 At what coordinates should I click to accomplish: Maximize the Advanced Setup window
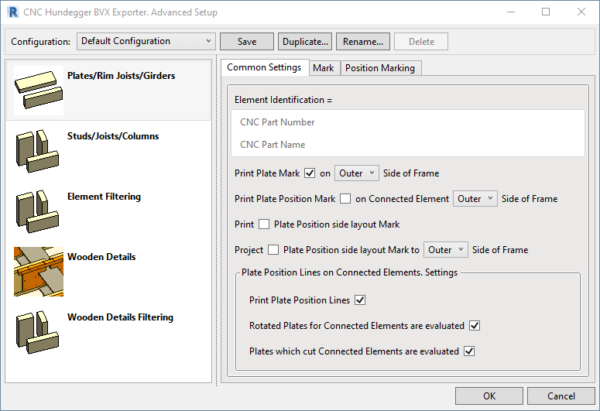tap(546, 12)
